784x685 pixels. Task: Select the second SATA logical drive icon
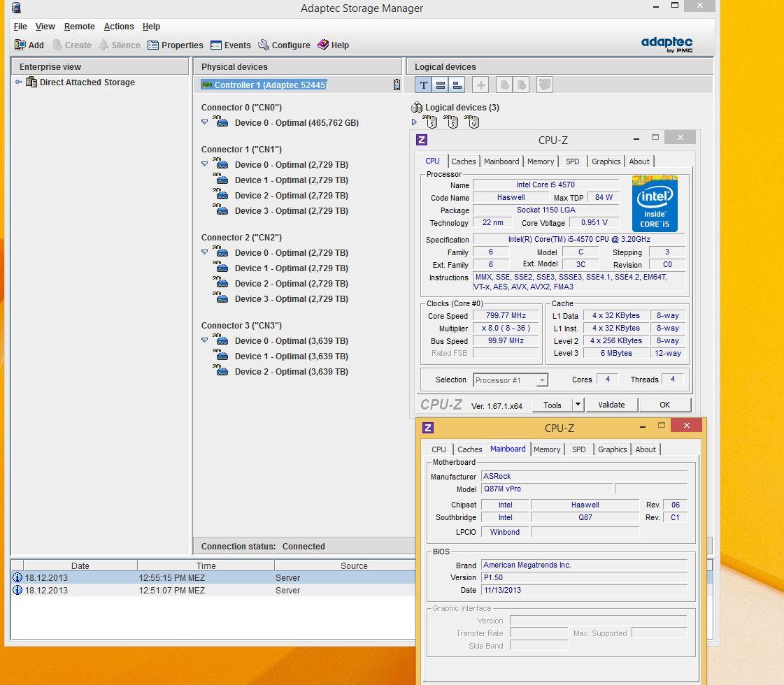click(x=450, y=122)
